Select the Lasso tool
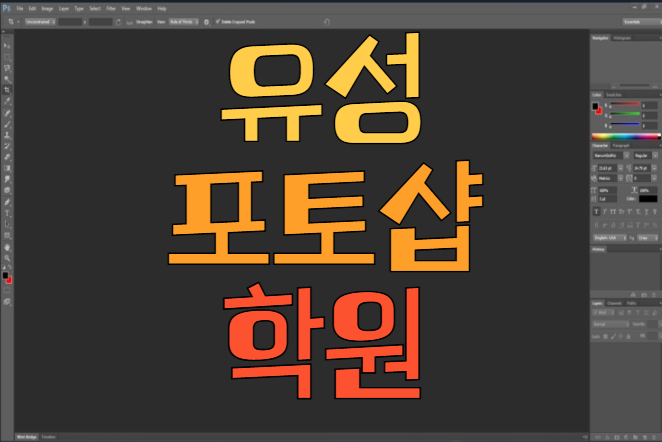Screen dimensions: 662x442 point(7,68)
